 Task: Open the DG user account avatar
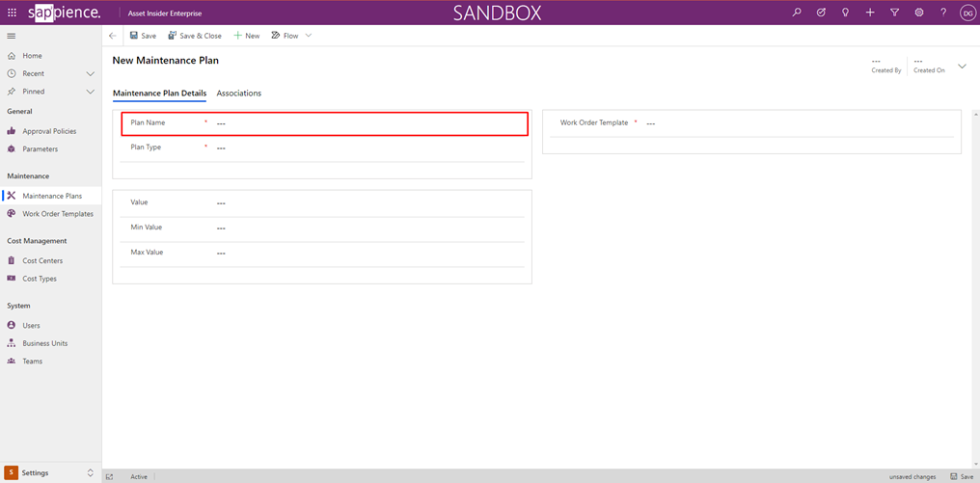pyautogui.click(x=967, y=13)
